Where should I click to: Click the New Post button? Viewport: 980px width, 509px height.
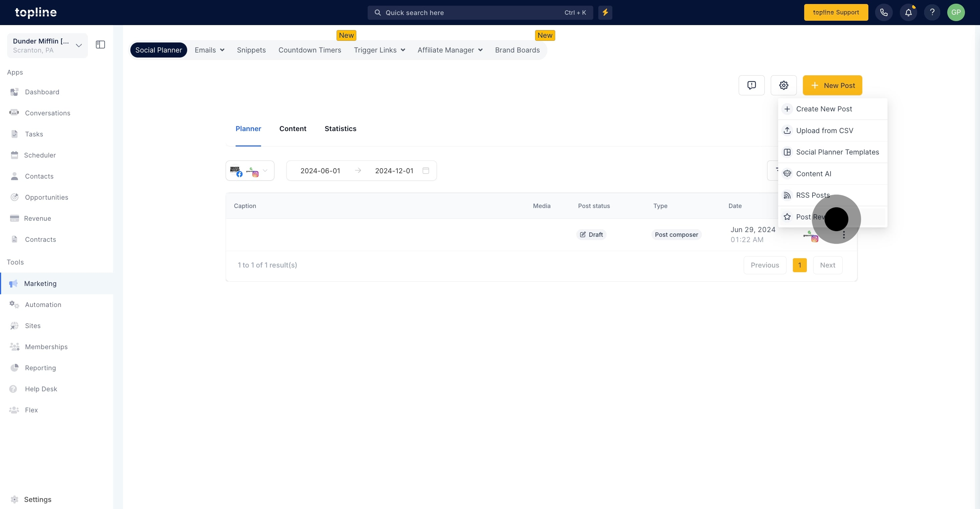click(832, 85)
